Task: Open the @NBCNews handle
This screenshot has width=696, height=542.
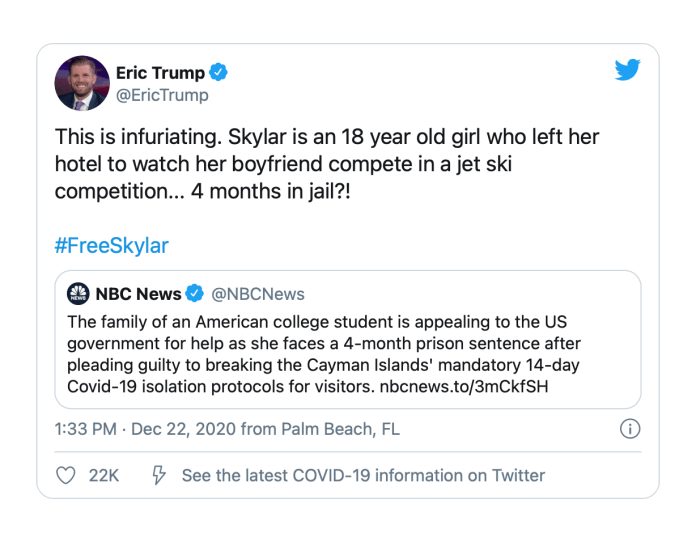Action: pos(258,294)
